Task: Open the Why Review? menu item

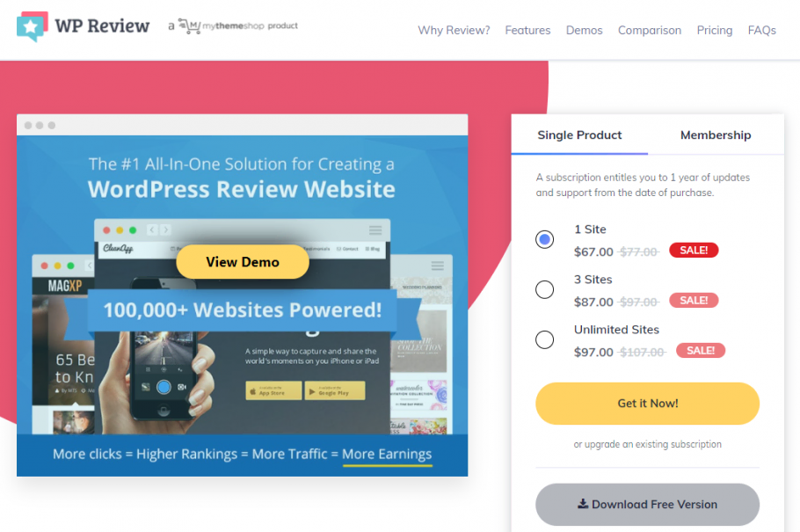Action: tap(454, 30)
